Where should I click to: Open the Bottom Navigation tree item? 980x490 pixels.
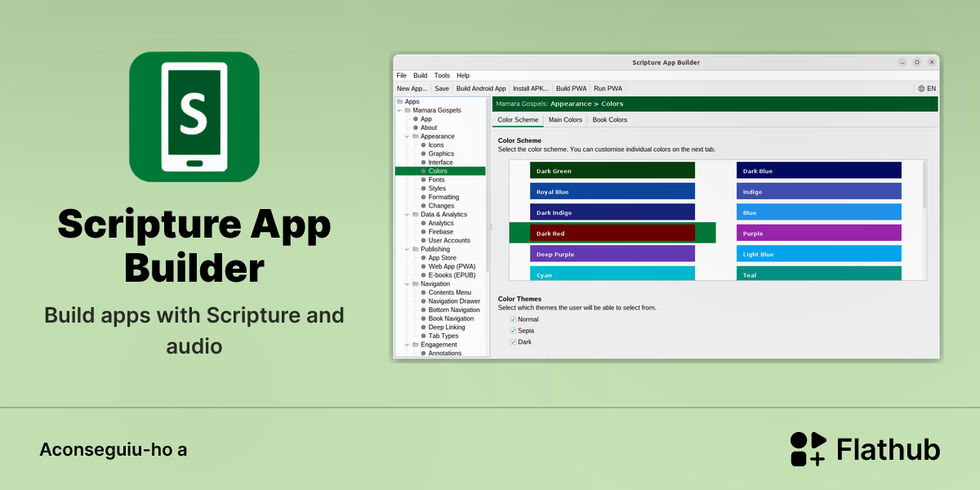pos(454,310)
